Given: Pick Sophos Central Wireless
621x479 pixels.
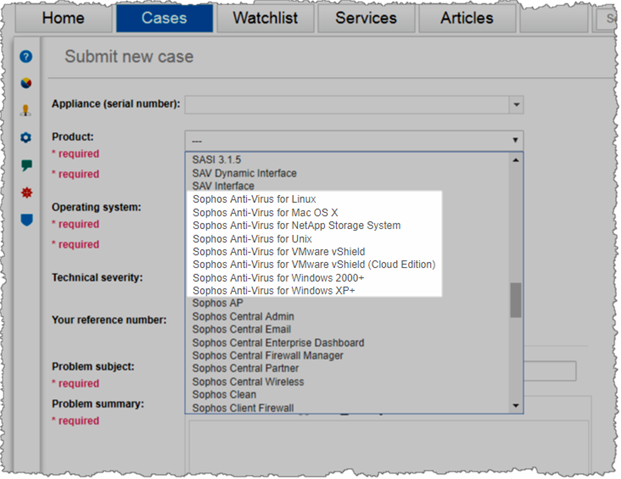Looking at the screenshot, I should point(248,382).
